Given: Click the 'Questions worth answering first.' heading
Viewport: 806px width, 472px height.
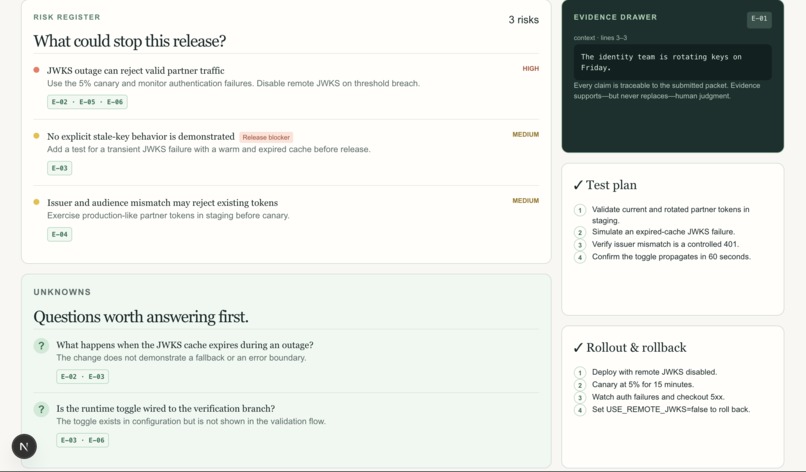Looking at the screenshot, I should pos(141,317).
